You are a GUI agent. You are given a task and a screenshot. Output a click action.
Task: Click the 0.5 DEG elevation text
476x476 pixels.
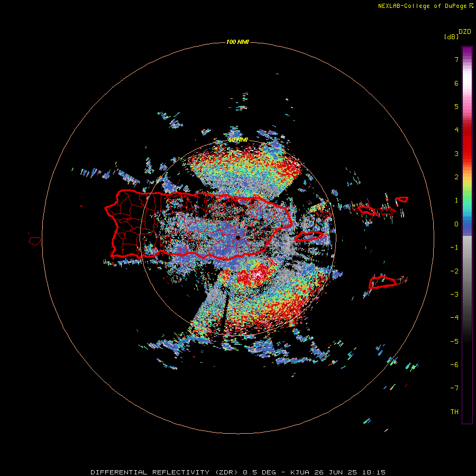pos(260,472)
